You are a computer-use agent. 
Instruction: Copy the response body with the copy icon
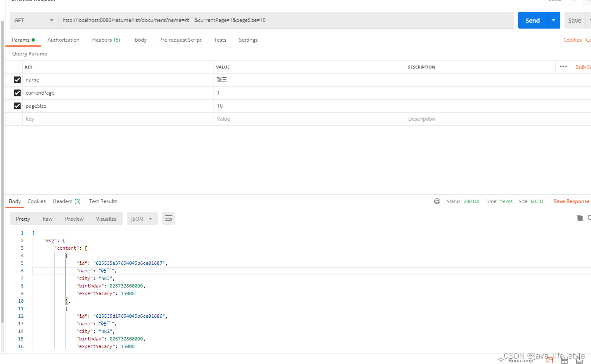580,217
